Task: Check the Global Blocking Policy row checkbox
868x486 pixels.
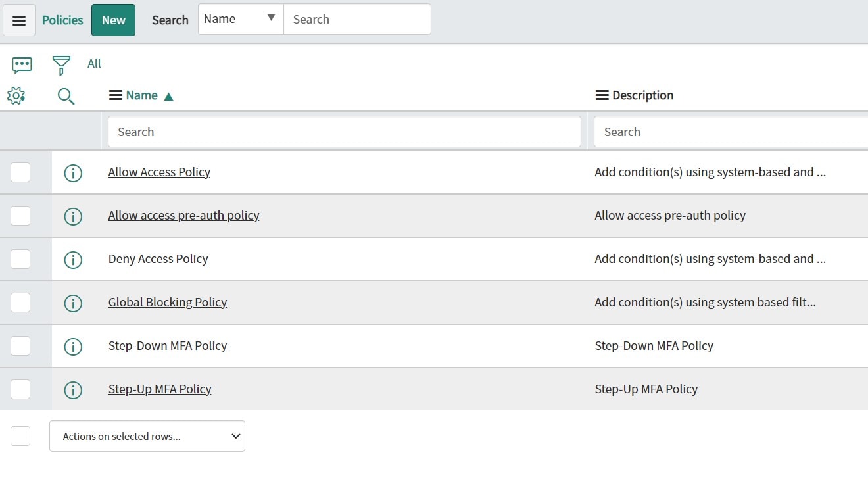Action: coord(20,303)
